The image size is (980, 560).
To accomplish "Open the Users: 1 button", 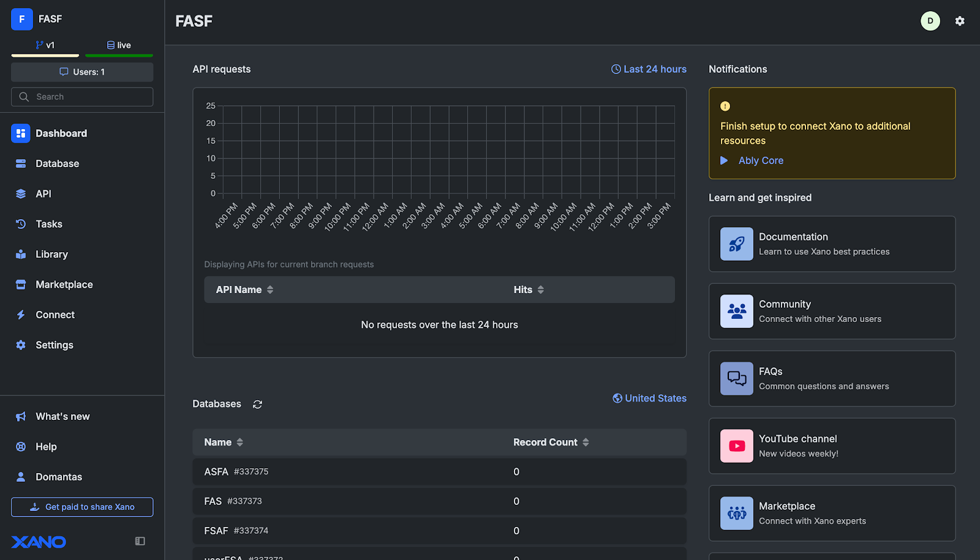I will pyautogui.click(x=82, y=72).
